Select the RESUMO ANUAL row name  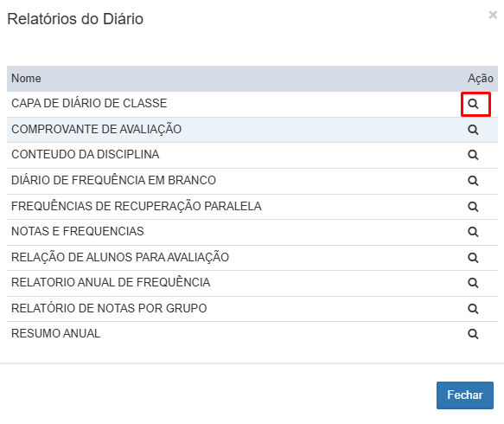point(56,334)
